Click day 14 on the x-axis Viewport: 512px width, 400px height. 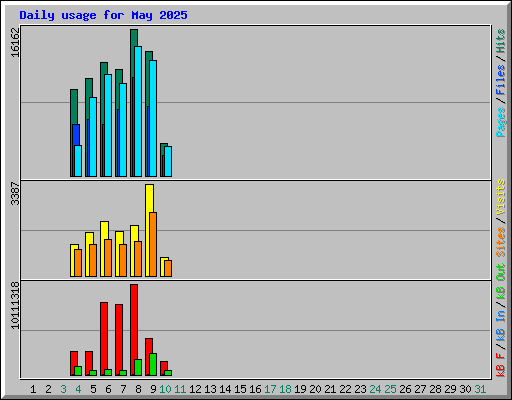click(x=225, y=389)
